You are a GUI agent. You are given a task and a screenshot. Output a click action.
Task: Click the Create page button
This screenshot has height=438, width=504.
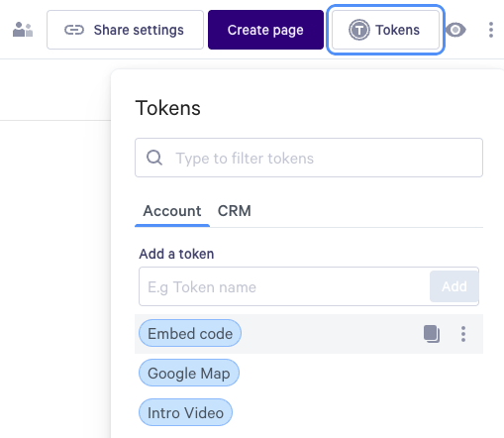[x=265, y=30]
